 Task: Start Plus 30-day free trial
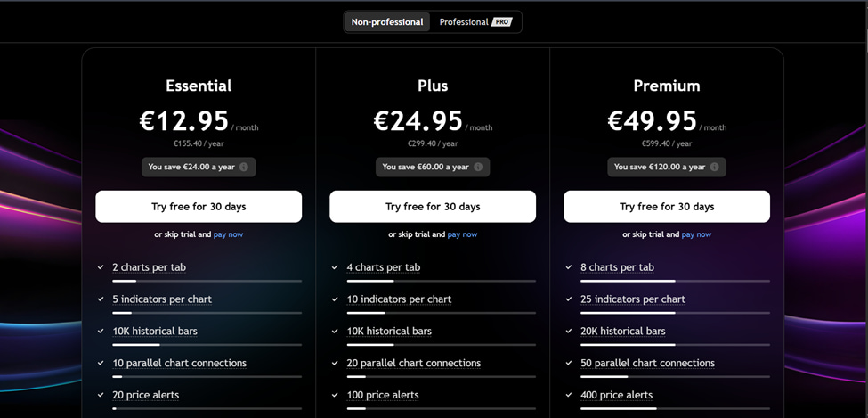point(433,207)
